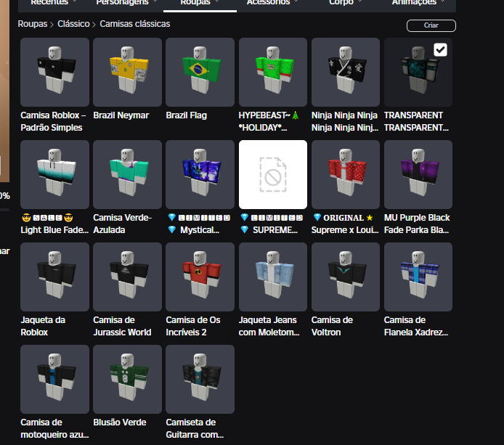The height and width of the screenshot is (445, 504).
Task: Click the Blusão Verde item name
Action: click(120, 422)
